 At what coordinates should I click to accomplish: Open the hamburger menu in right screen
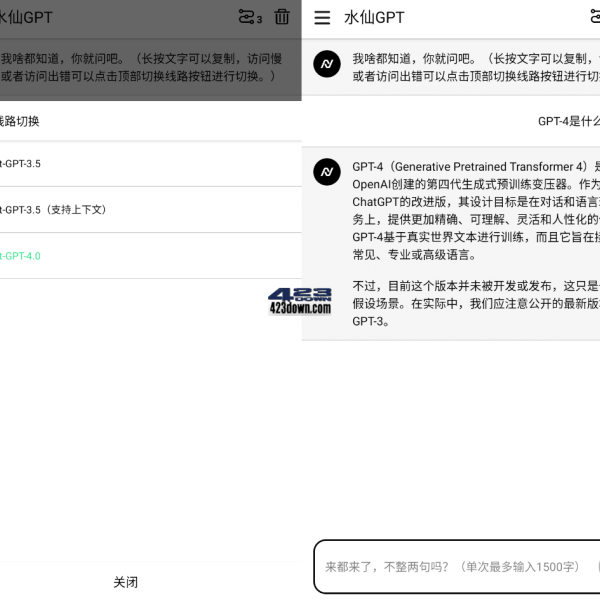coord(322,18)
